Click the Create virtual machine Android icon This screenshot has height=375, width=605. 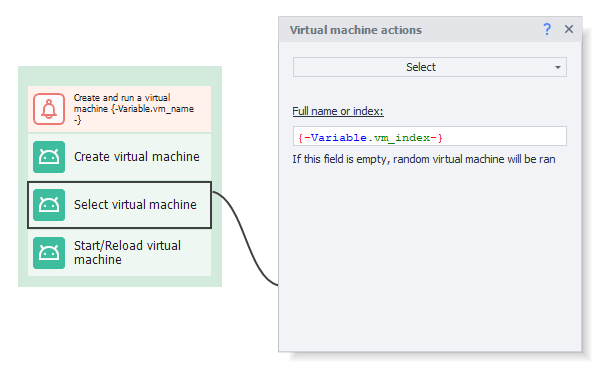point(49,157)
